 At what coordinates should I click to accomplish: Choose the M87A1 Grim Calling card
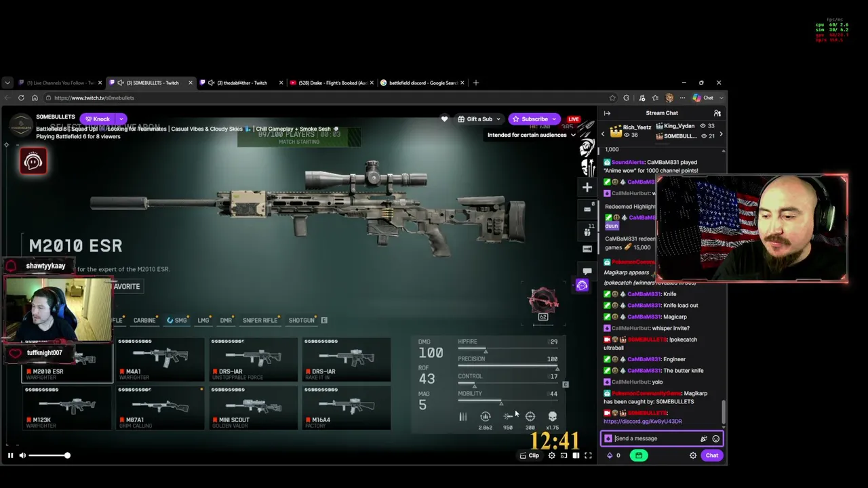tap(160, 408)
